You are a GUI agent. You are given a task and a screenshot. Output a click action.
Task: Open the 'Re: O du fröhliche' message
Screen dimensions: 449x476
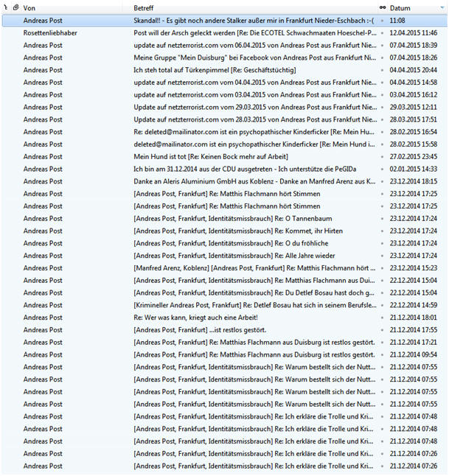[x=231, y=243]
